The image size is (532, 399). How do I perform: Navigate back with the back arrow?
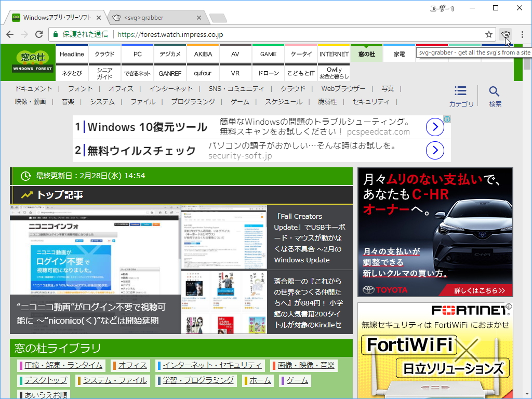click(10, 33)
